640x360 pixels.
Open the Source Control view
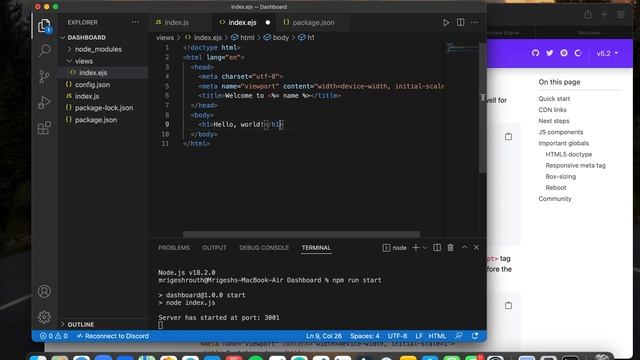click(44, 77)
